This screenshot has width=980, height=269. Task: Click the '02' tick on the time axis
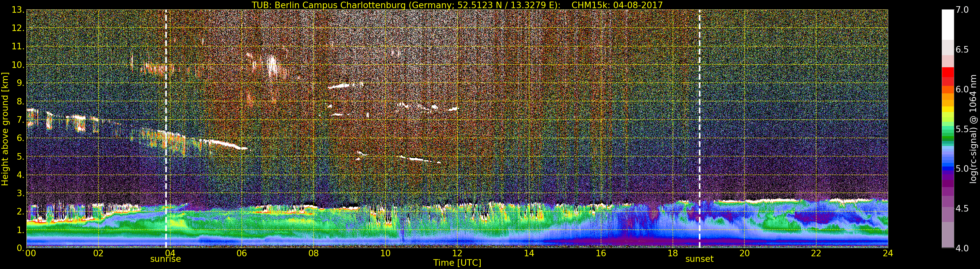[x=98, y=253]
